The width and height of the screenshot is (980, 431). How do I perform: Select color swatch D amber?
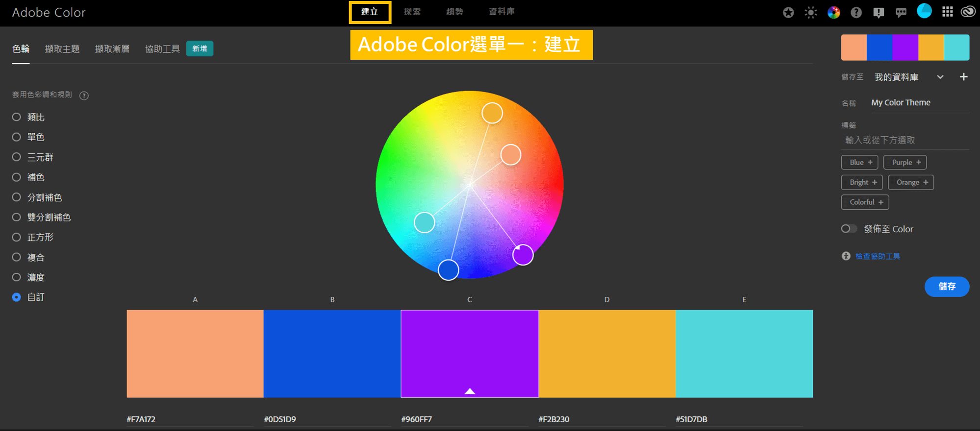click(x=607, y=354)
